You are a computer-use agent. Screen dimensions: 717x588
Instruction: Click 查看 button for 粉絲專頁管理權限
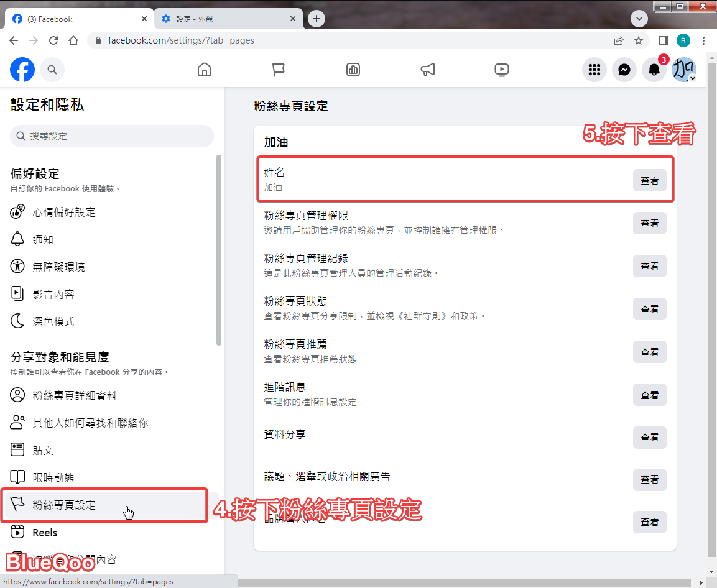tap(649, 223)
